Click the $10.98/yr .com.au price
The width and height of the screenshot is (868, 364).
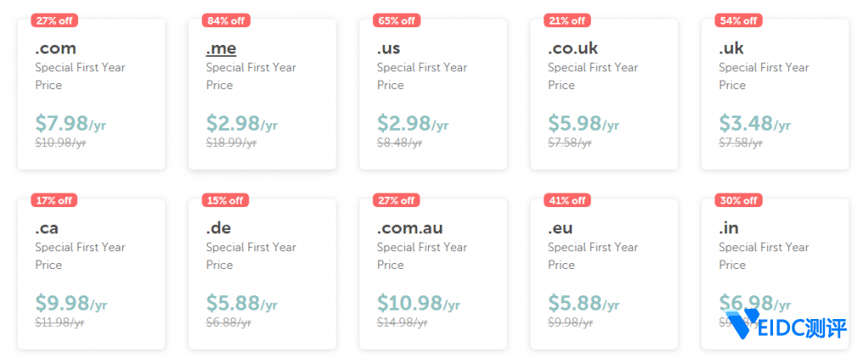pos(419,304)
